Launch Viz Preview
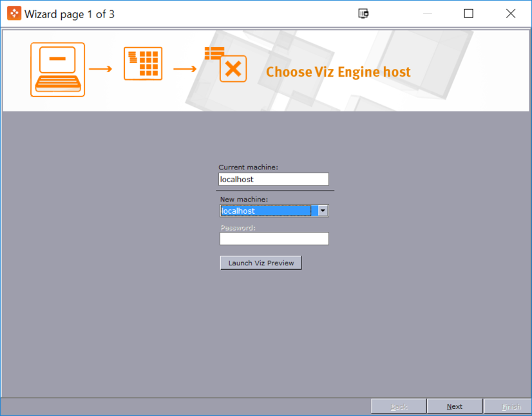This screenshot has width=532, height=416. pyautogui.click(x=261, y=263)
